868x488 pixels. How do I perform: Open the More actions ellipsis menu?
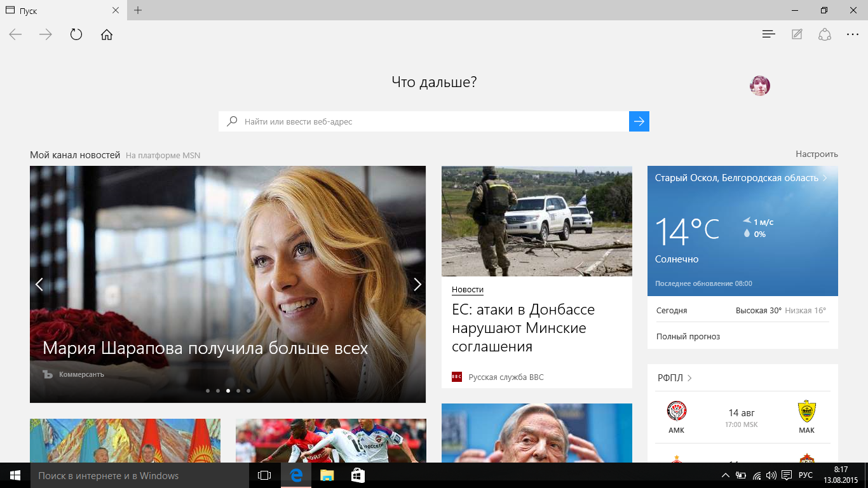click(853, 34)
